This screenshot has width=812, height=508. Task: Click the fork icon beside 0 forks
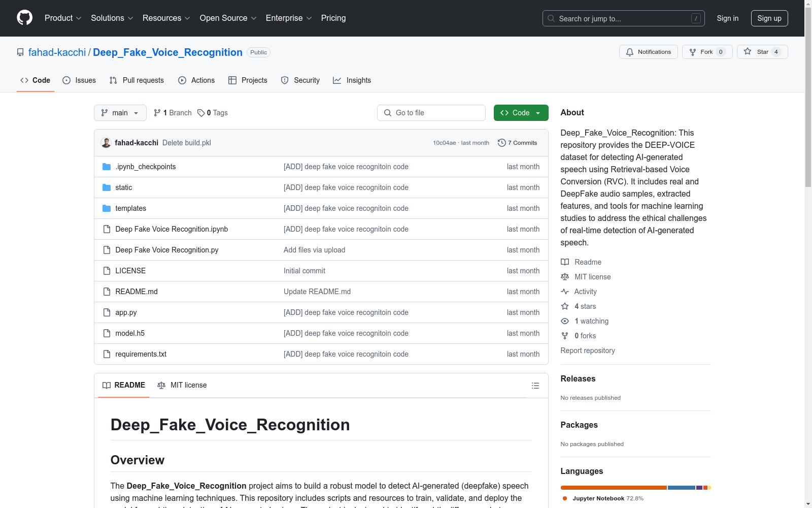pyautogui.click(x=565, y=336)
